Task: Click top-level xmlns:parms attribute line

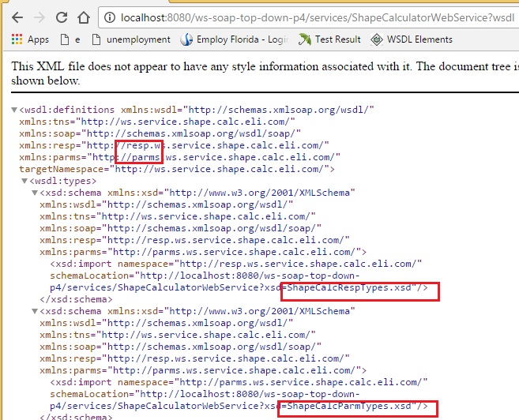Action: click(x=180, y=157)
